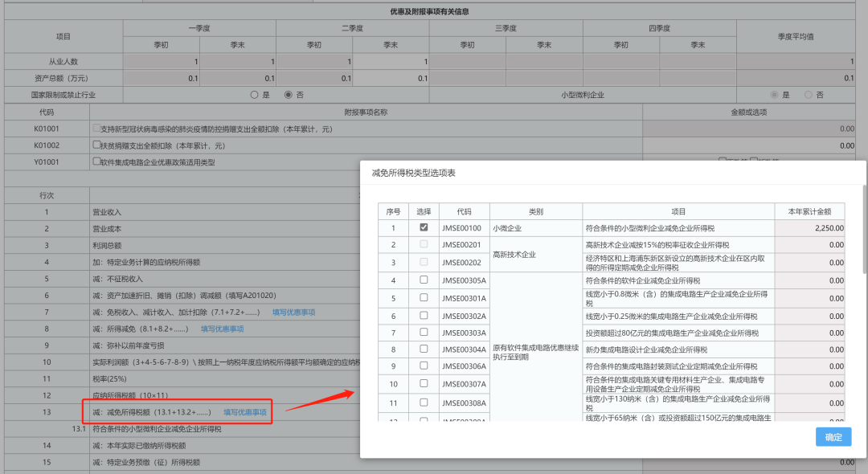Image resolution: width=868 pixels, height=474 pixels.
Task: Click row 3 利润总额 label
Action: point(106,246)
